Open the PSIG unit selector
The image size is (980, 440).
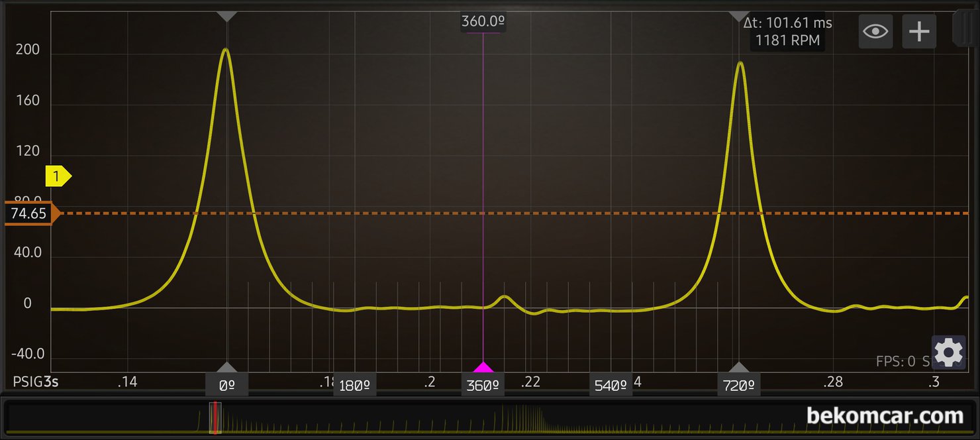coord(28,382)
